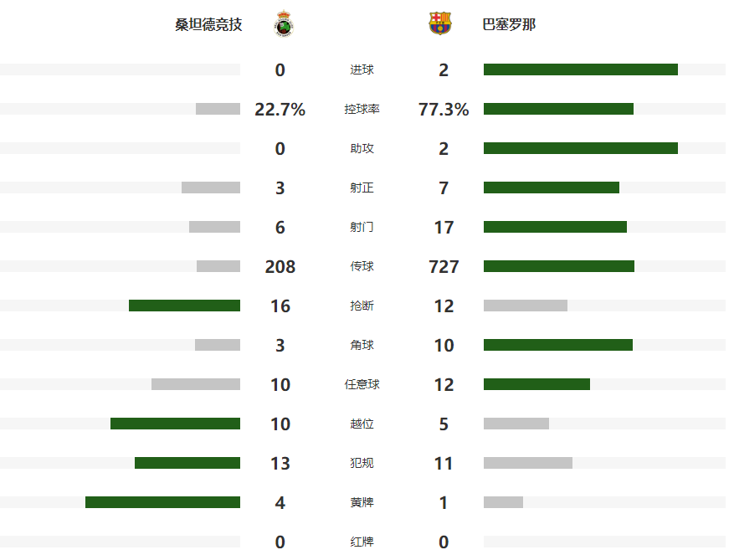Click Barcelona's gray 越位 offsides bar
This screenshot has width=734, height=560.
click(x=516, y=424)
